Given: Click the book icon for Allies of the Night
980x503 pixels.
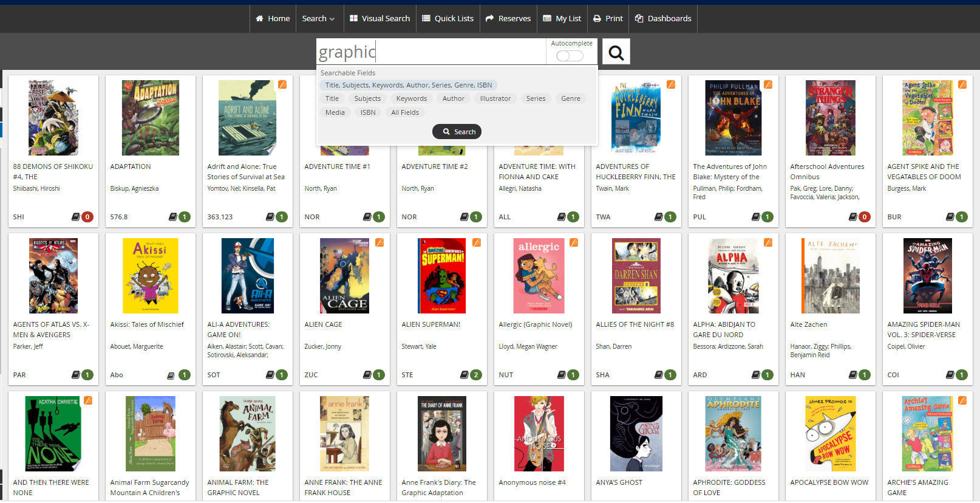Looking at the screenshot, I should coord(658,375).
